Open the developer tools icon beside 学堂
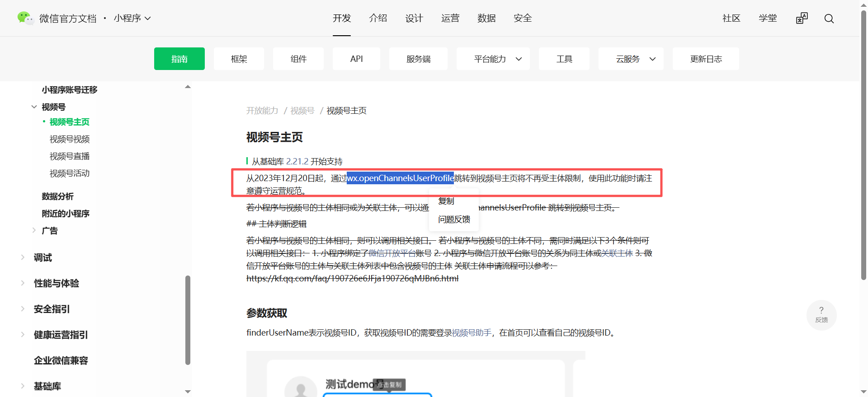This screenshot has width=868, height=397. (802, 18)
